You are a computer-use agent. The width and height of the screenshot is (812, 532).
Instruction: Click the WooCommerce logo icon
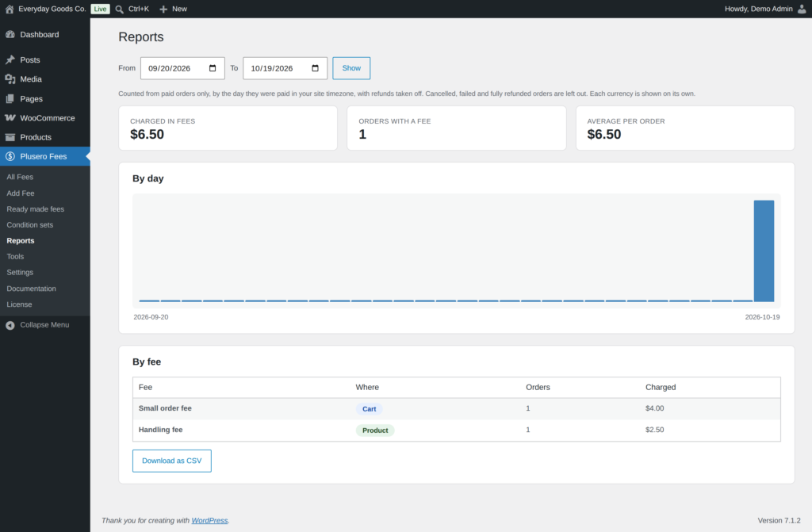10,117
